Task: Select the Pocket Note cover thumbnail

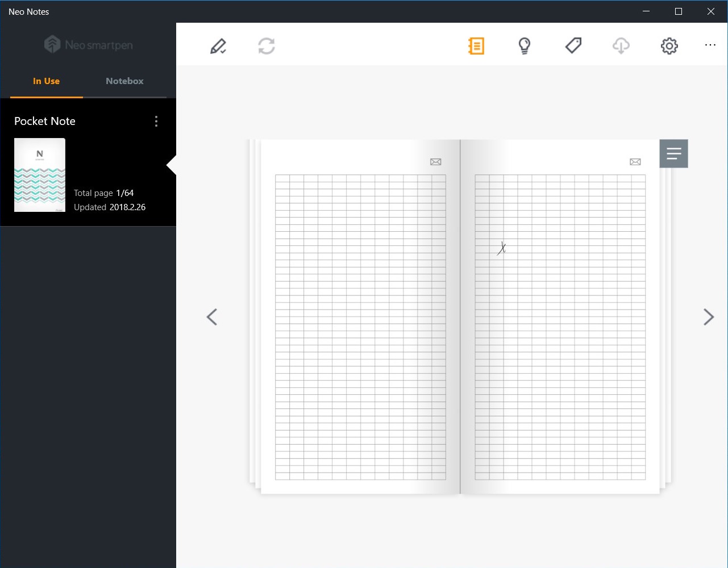Action: pos(40,175)
